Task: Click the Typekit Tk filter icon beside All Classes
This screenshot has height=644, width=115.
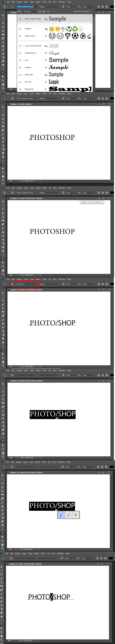Action: tap(40, 11)
